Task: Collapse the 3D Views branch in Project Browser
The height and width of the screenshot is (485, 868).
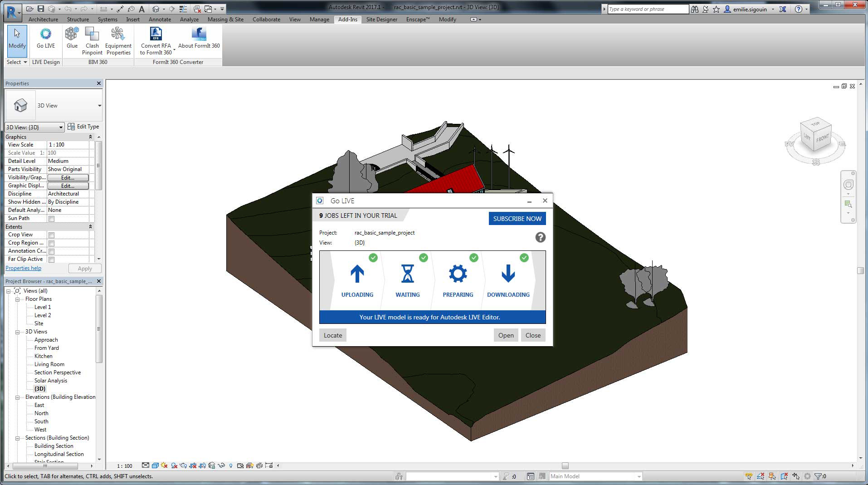Action: (x=17, y=332)
